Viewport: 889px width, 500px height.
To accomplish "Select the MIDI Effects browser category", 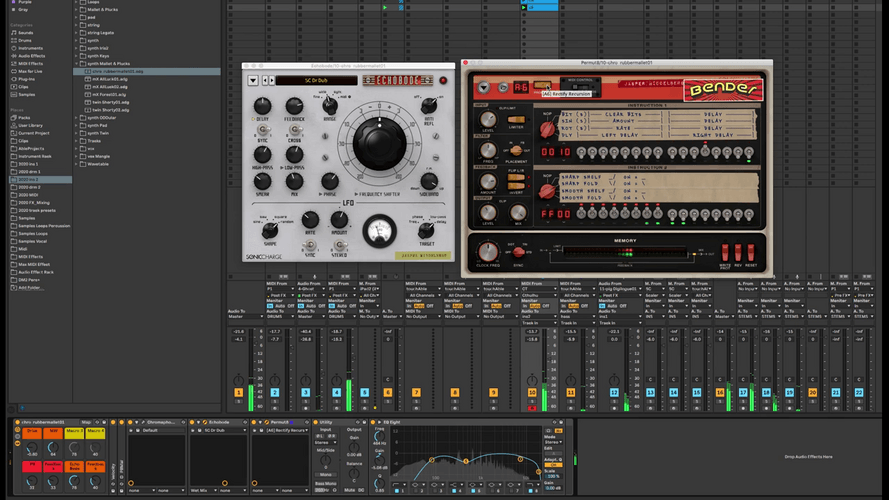I will tap(30, 63).
